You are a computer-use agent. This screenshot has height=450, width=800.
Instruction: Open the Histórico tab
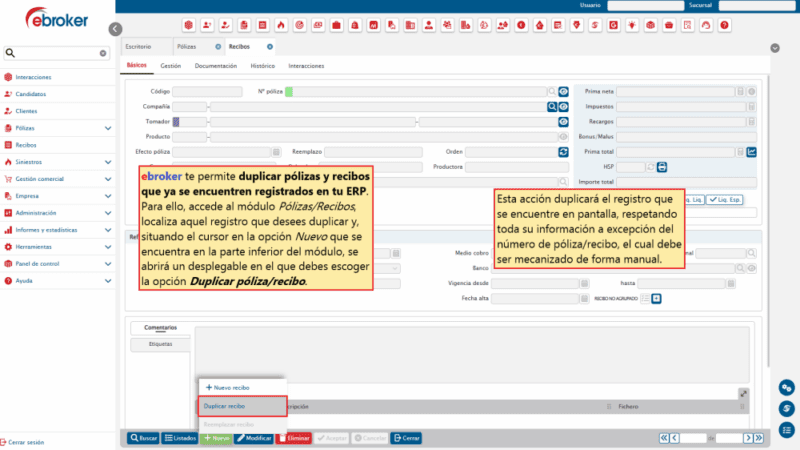[x=263, y=66]
